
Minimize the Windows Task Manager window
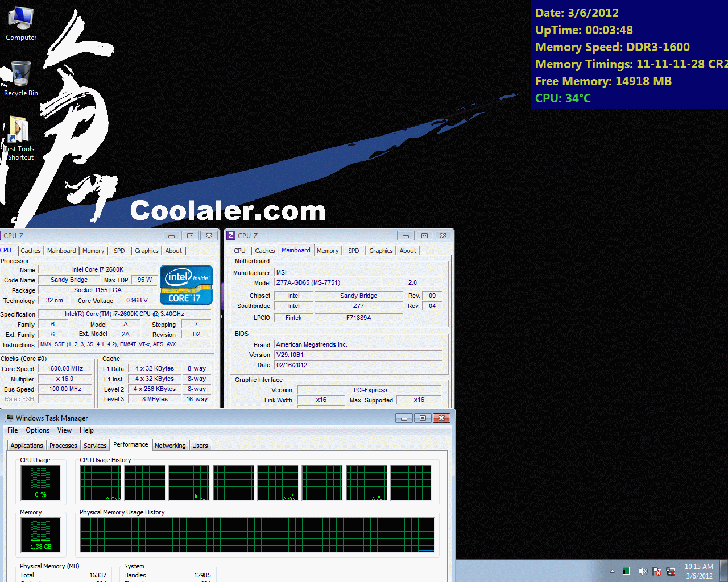[404, 418]
